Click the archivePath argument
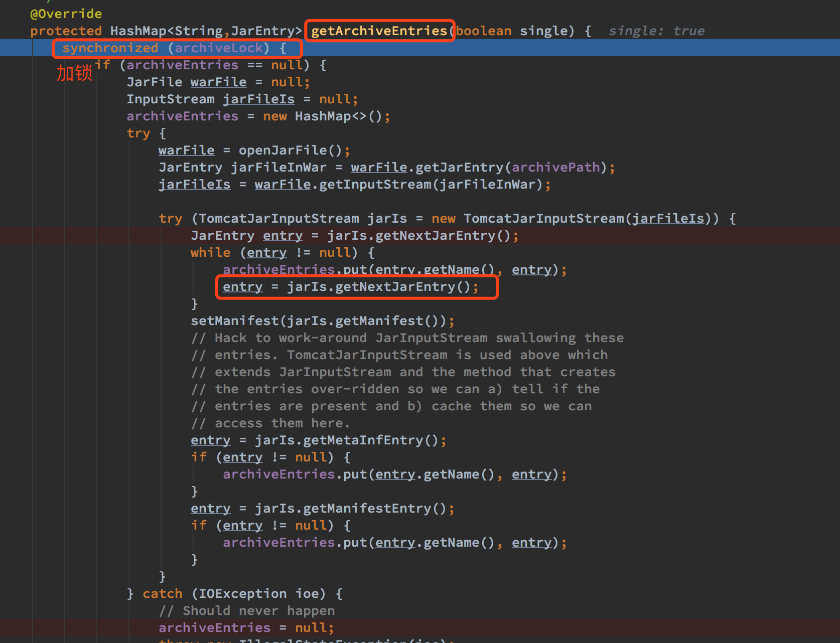Screen dimensions: 840x643 (556, 167)
